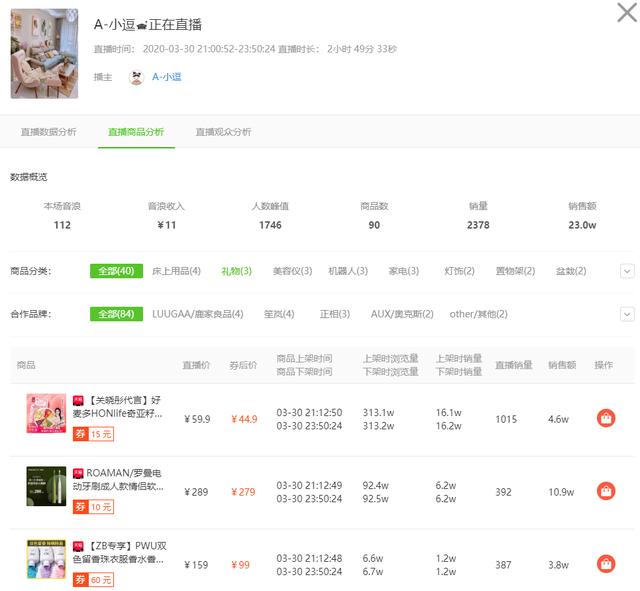Switch to 直播观众分析 tab
Image resolution: width=640 pixels, height=591 pixels.
click(x=223, y=132)
